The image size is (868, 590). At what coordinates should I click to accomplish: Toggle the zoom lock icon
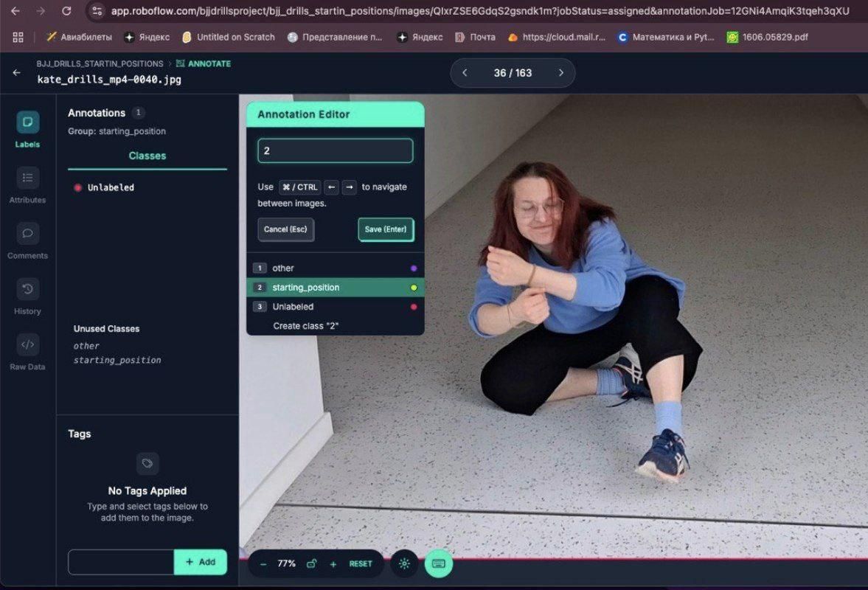click(x=312, y=563)
